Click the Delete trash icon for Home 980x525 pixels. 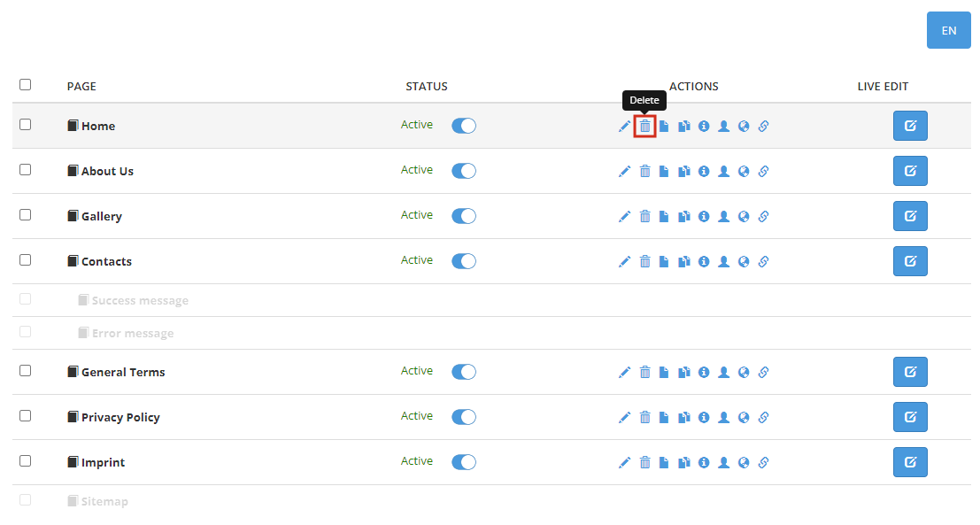645,127
